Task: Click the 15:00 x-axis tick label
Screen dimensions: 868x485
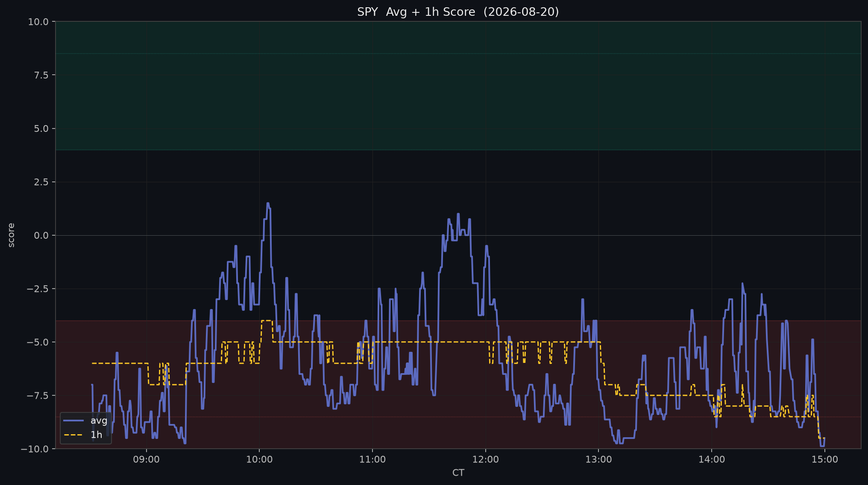Action: [x=825, y=459]
